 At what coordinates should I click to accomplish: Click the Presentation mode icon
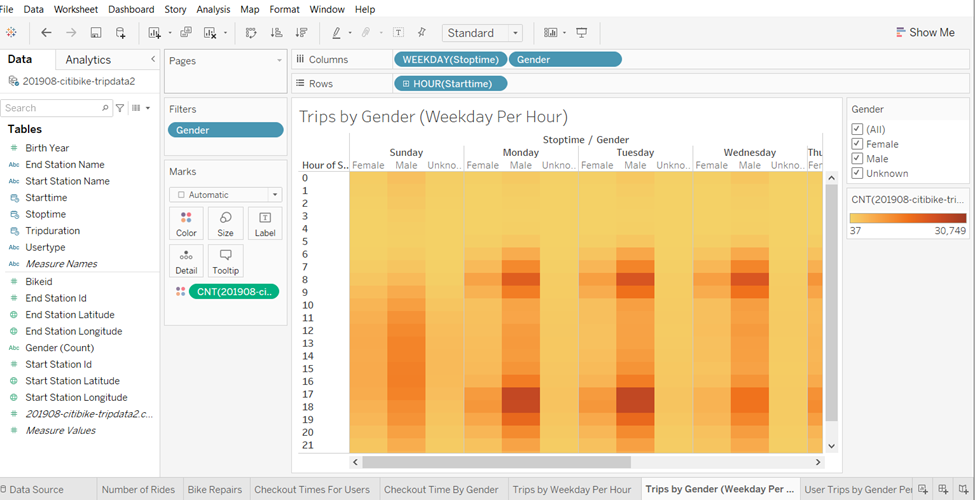click(581, 33)
